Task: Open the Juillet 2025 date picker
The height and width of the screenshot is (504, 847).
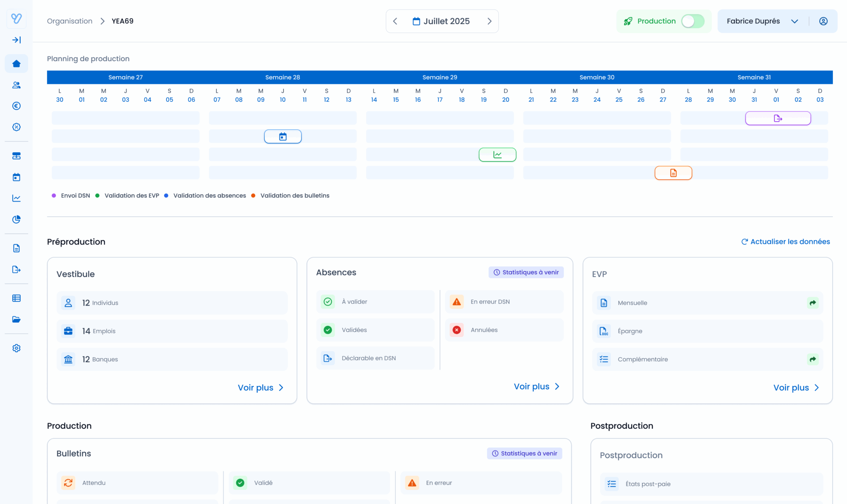Action: (x=441, y=21)
